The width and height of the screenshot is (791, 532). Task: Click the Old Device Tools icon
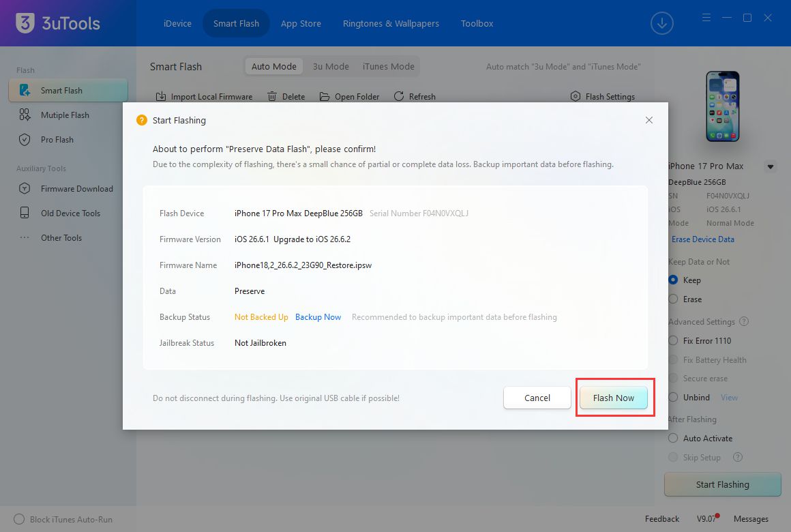pos(25,213)
